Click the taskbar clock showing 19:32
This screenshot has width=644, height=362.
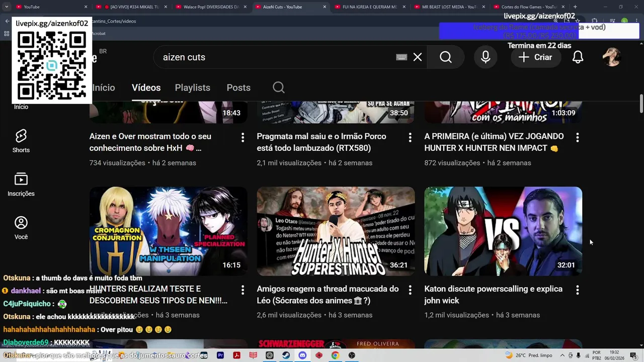(614, 355)
